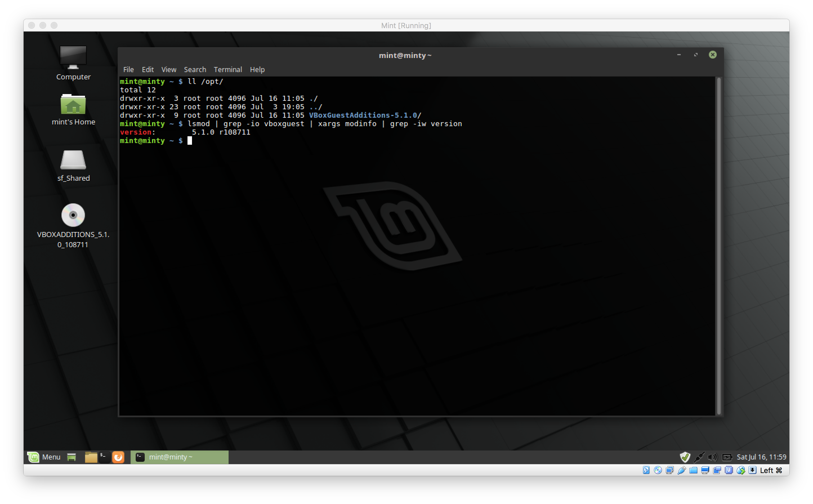Select the mint@minty taskbar window button
Viewport: 813px width, 504px height.
pyautogui.click(x=180, y=457)
